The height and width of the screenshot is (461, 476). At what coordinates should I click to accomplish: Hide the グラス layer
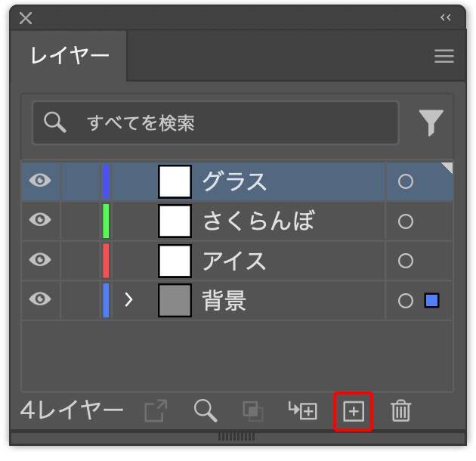pyautogui.click(x=40, y=181)
